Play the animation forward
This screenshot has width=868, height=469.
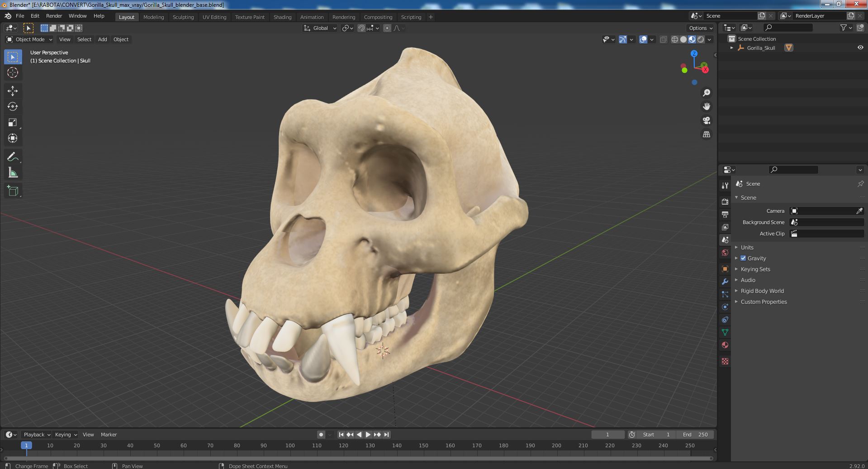point(368,435)
